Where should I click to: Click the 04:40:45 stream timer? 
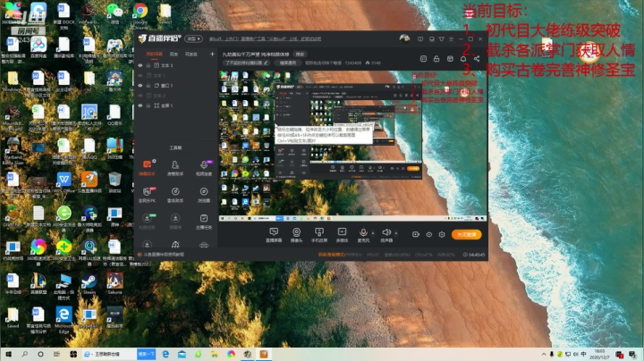pos(474,255)
